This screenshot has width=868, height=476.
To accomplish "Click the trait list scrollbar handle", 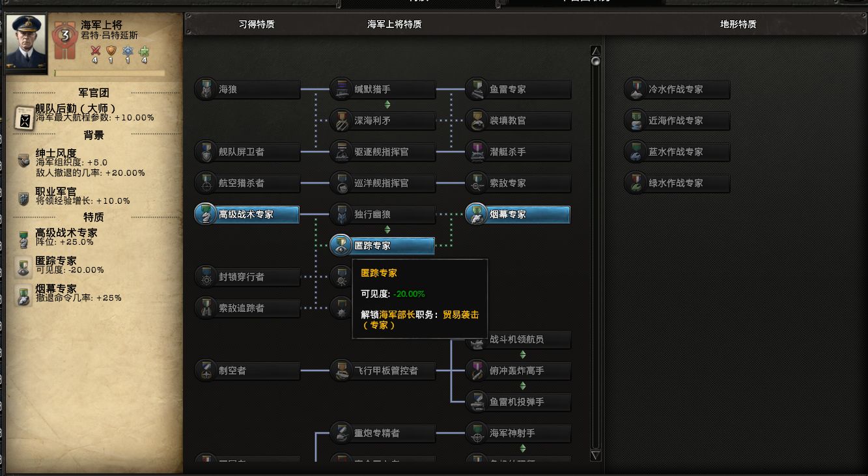I will click(x=595, y=61).
